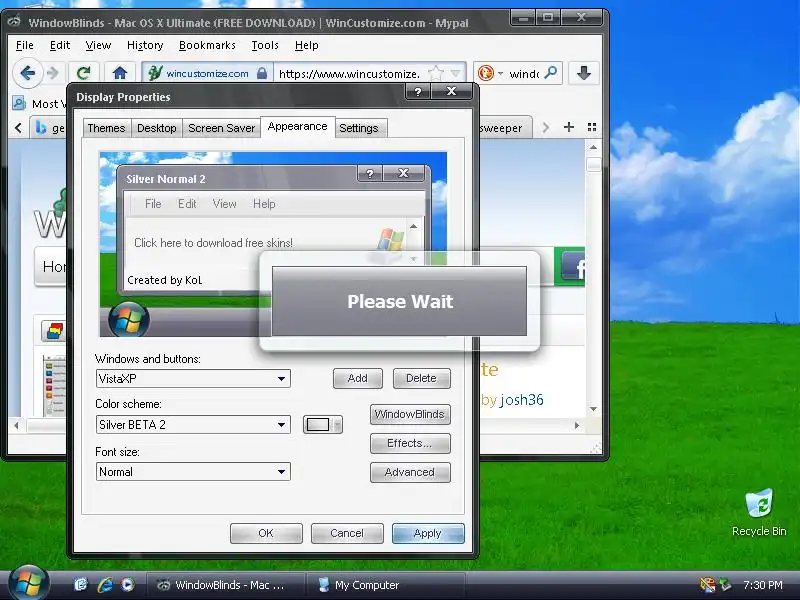Open the browser File menu
The height and width of the screenshot is (600, 800).
24,45
